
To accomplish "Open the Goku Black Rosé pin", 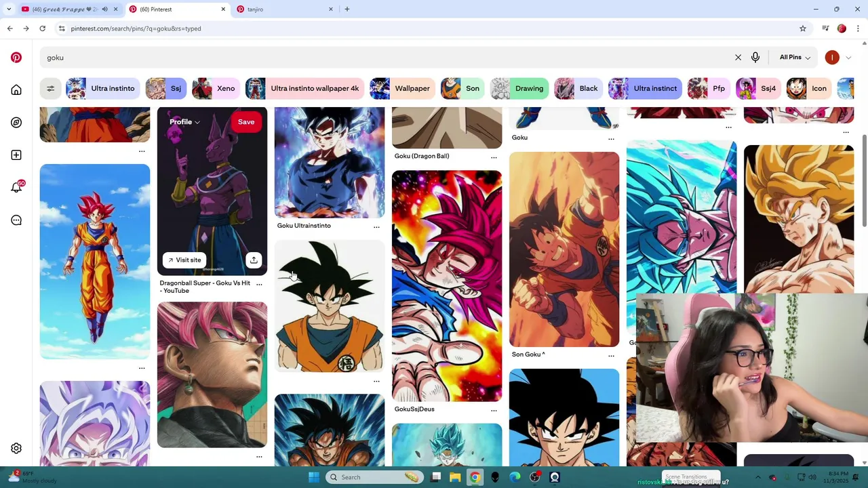I will [x=212, y=375].
